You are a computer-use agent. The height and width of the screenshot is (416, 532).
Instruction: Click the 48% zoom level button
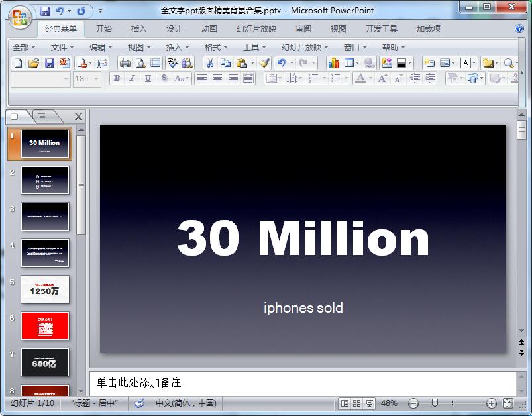coord(389,403)
